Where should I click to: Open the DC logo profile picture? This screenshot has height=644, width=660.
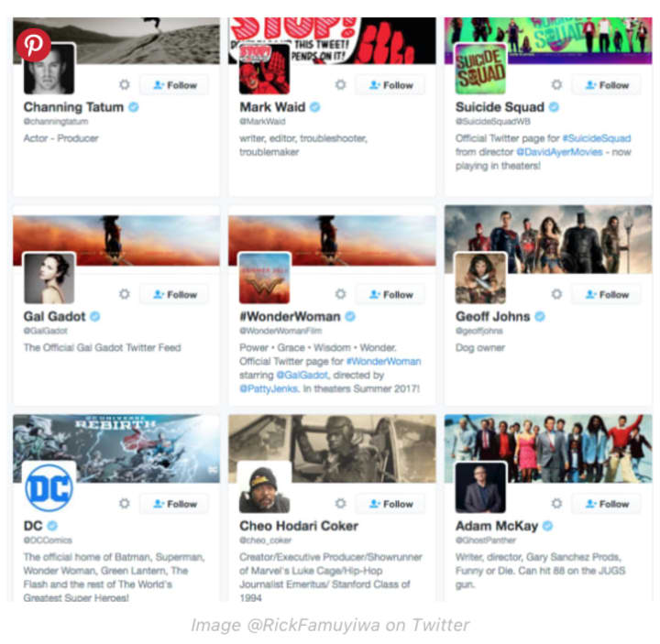pos(49,487)
